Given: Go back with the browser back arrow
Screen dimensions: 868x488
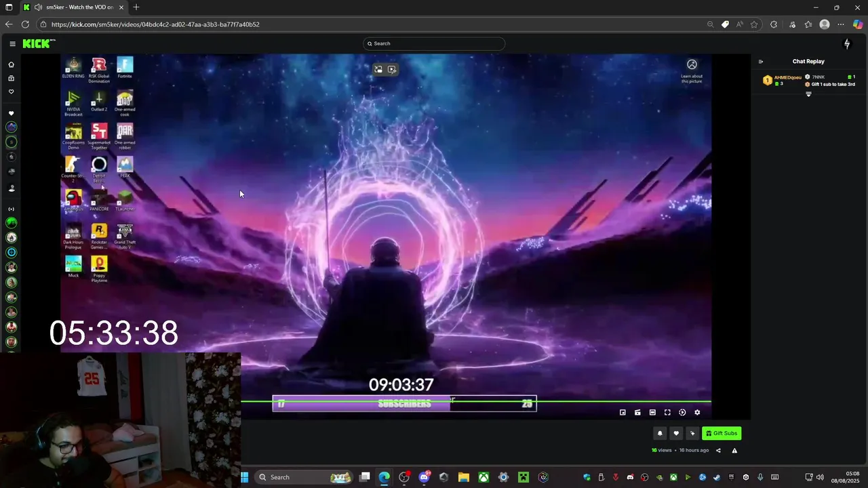Looking at the screenshot, I should click(x=9, y=24).
